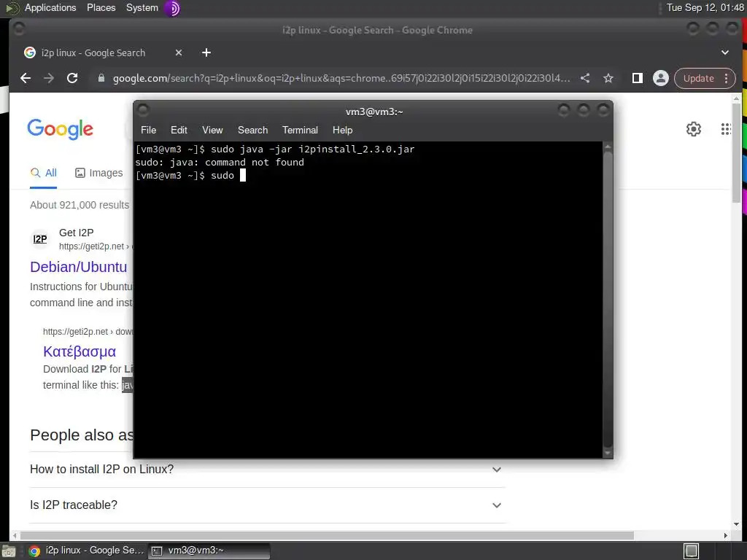The image size is (747, 560).
Task: Click the 'About 921,000 results' text
Action: [x=80, y=205]
